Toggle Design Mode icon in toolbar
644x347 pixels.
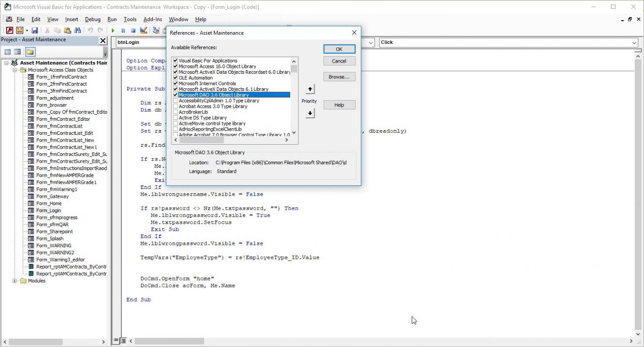143,30
